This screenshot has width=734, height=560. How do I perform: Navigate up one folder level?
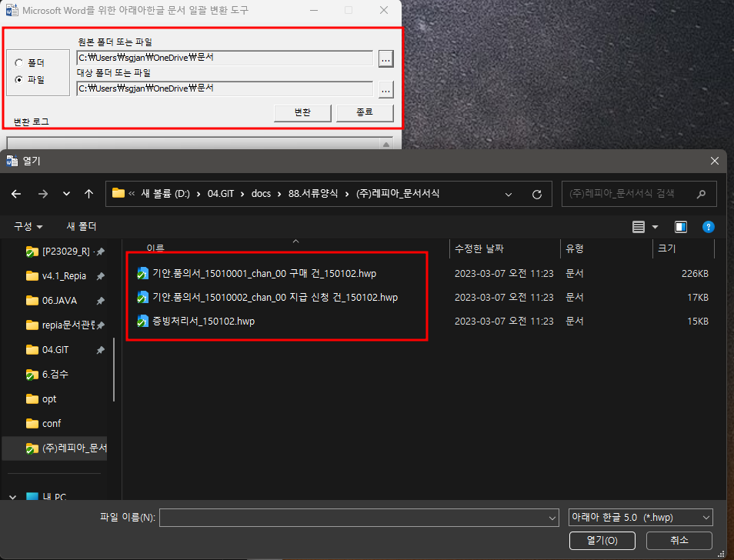89,194
